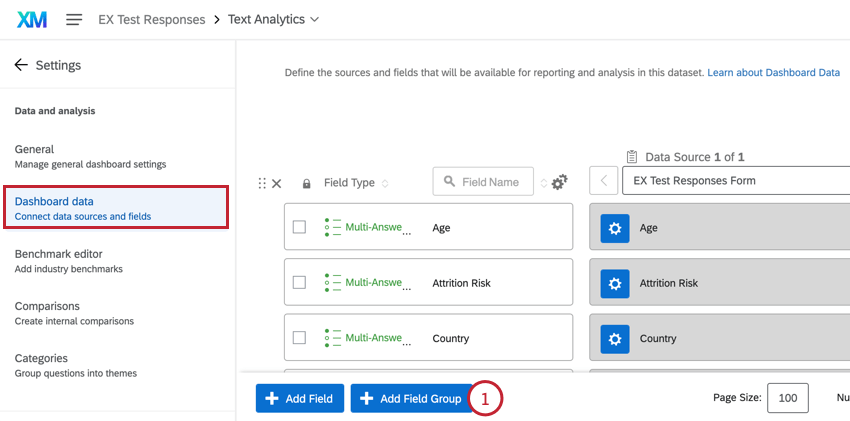
Task: Go to Benchmark editor settings
Action: 68,260
